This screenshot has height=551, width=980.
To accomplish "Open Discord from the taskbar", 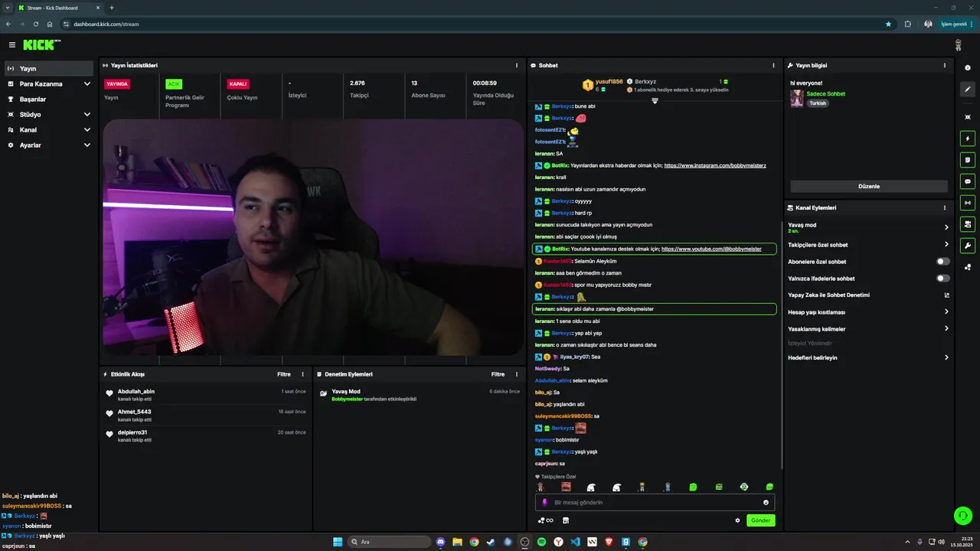I will [440, 542].
